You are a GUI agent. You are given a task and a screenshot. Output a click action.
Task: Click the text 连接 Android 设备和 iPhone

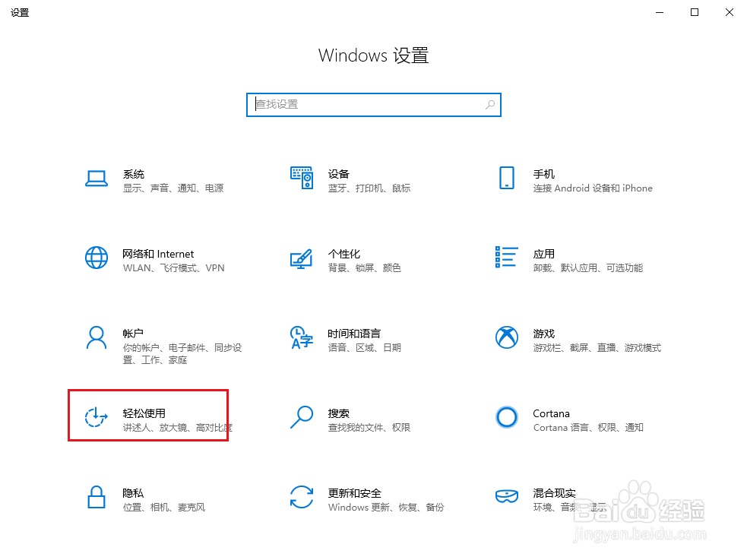click(x=593, y=188)
